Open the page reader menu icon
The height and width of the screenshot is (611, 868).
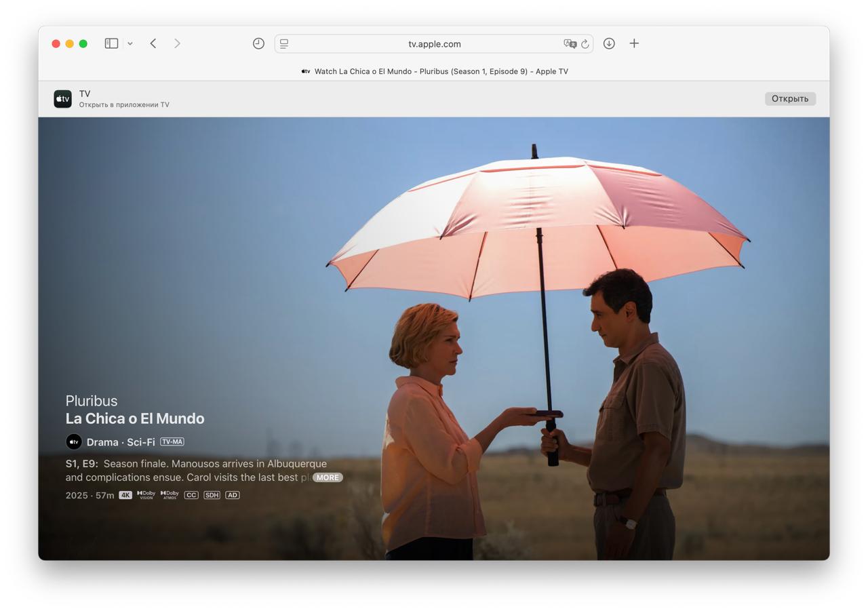click(284, 43)
